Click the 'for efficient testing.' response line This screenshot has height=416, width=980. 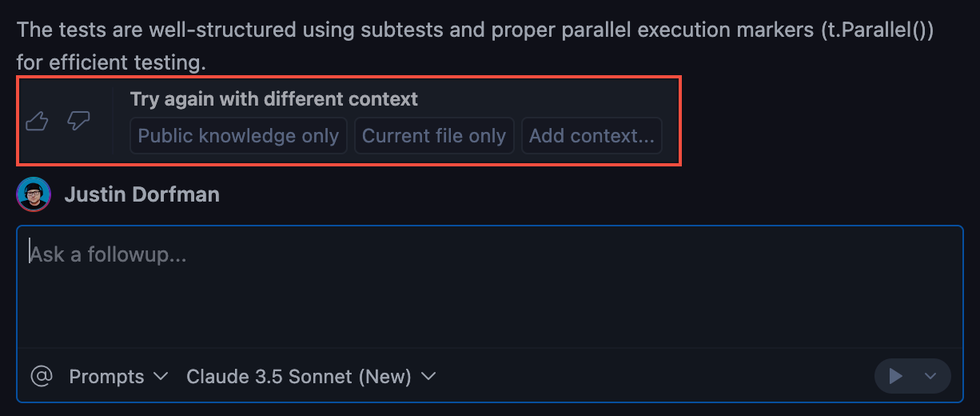pos(111,61)
